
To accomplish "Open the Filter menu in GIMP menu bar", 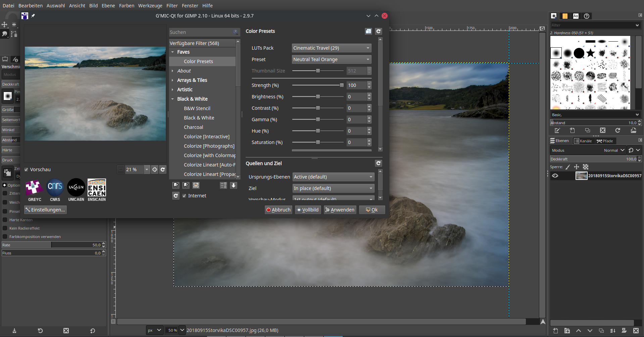I will pos(172,6).
